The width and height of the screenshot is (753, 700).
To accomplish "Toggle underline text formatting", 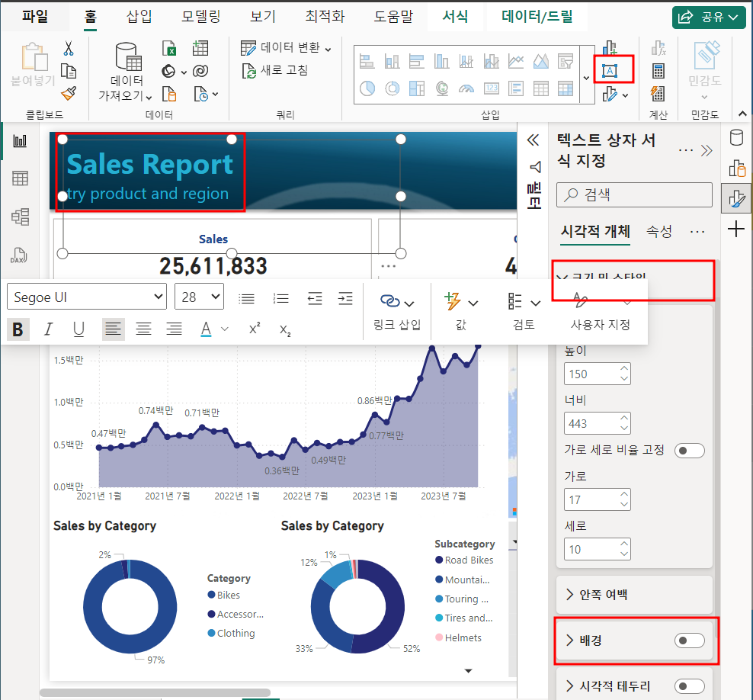I will pyautogui.click(x=79, y=329).
